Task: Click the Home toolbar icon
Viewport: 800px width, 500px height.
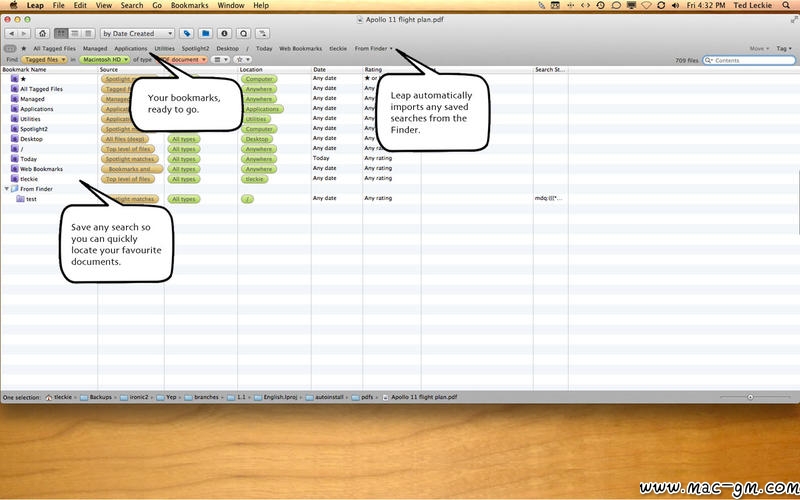Action: coord(42,33)
